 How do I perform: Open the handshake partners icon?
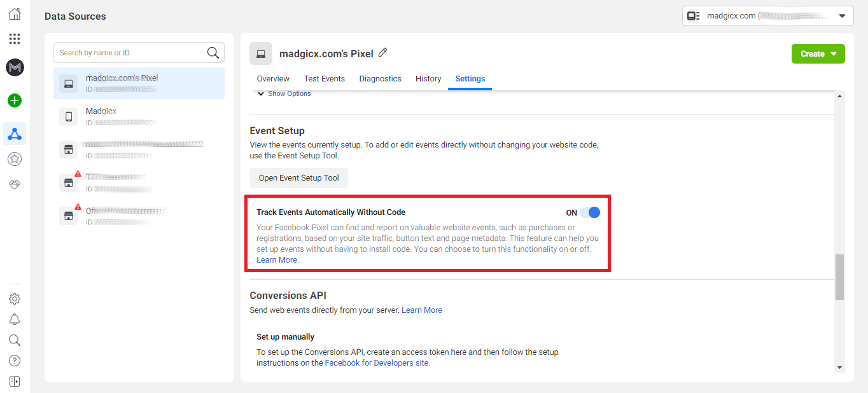click(x=15, y=184)
